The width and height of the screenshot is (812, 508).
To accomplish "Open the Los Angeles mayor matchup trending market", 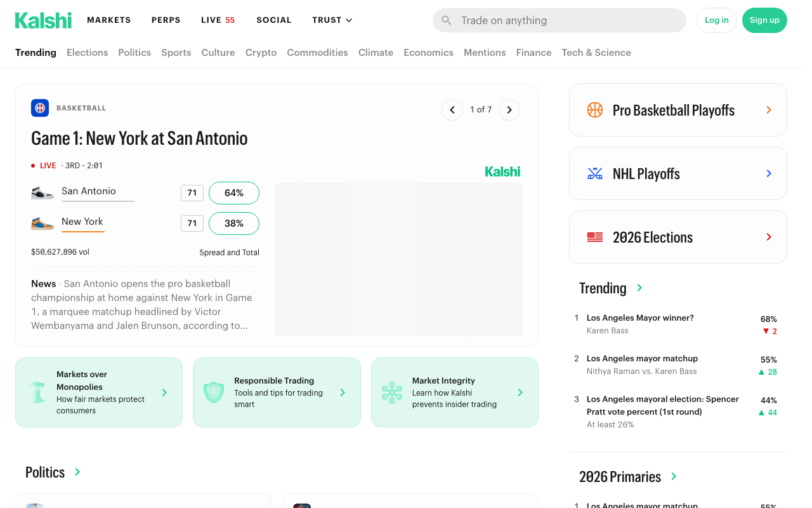I will [x=642, y=359].
